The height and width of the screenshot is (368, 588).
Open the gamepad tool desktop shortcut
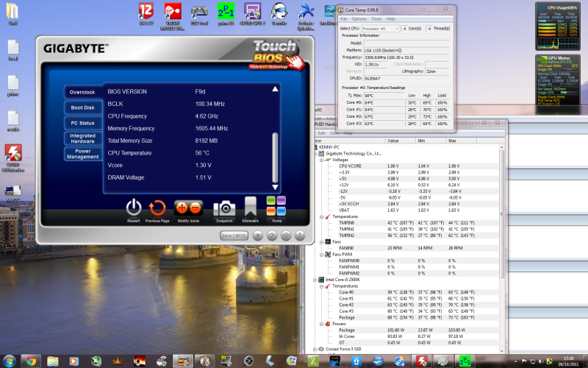[199, 14]
